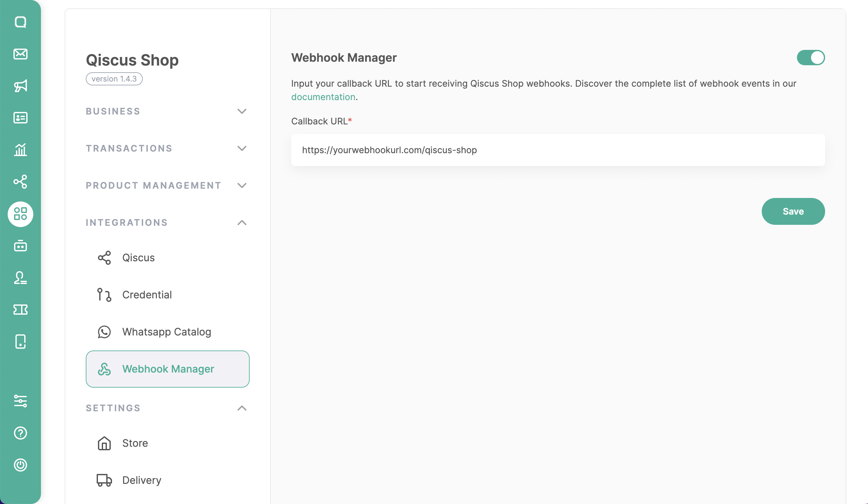Viewport: 868px width, 504px height.
Task: Open the chat inbox sidebar icon
Action: 20,22
